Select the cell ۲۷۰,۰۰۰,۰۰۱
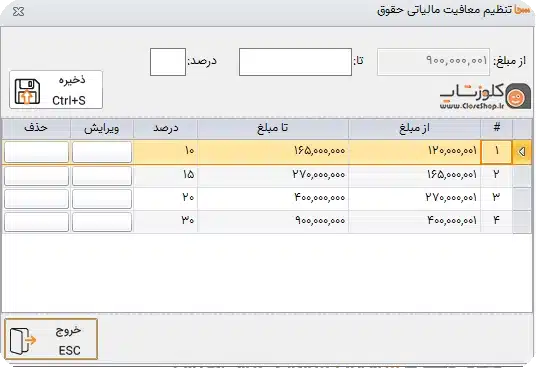This screenshot has height=368, width=536. click(414, 199)
